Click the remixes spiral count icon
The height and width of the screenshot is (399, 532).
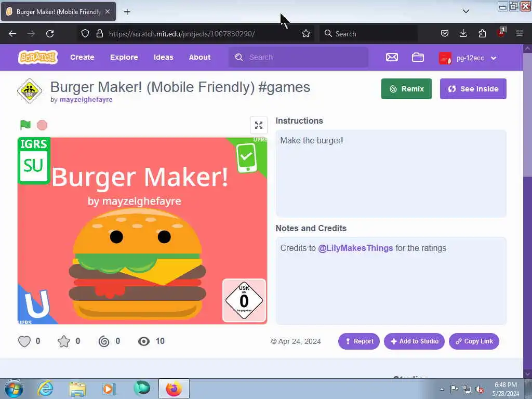pyautogui.click(x=104, y=341)
